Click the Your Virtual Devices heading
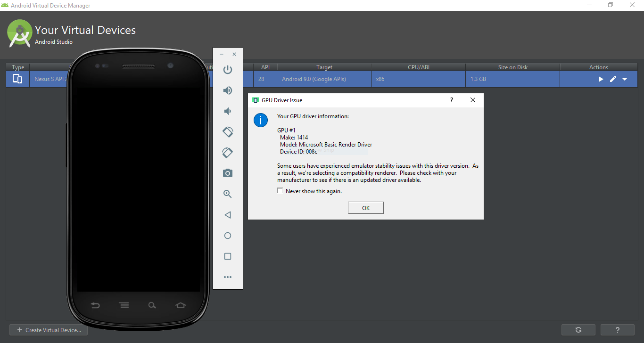Viewport: 644px width, 343px height. [85, 30]
